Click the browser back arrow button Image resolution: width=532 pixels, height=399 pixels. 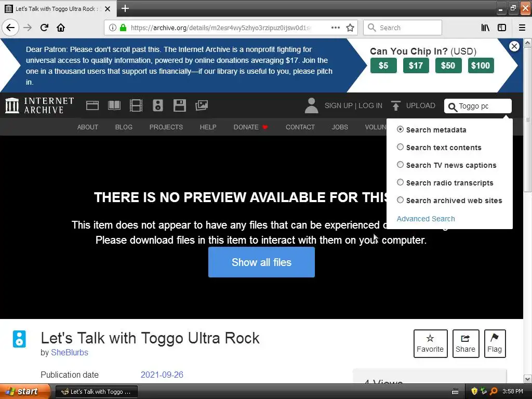point(10,28)
